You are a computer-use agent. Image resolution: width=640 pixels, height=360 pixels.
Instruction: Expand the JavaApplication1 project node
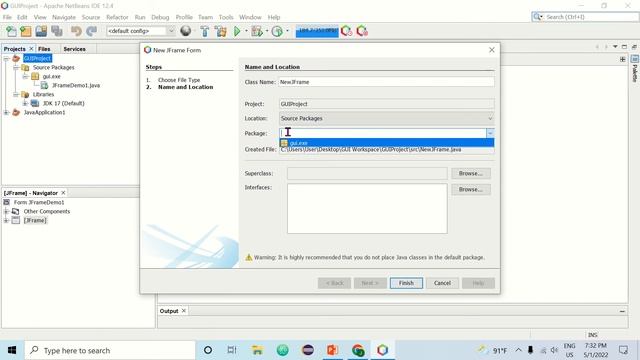pyautogui.click(x=6, y=113)
